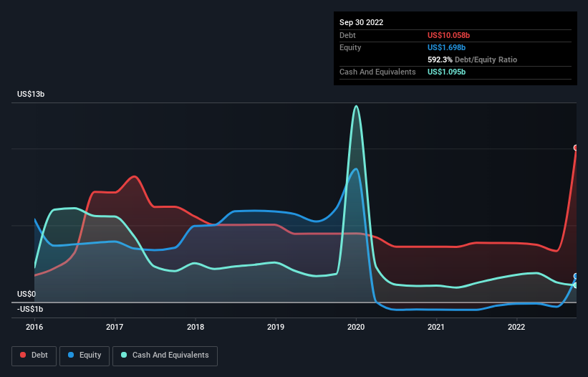Click the 2022 x-axis label
Viewport: 588px width, 377px height.
(x=516, y=327)
